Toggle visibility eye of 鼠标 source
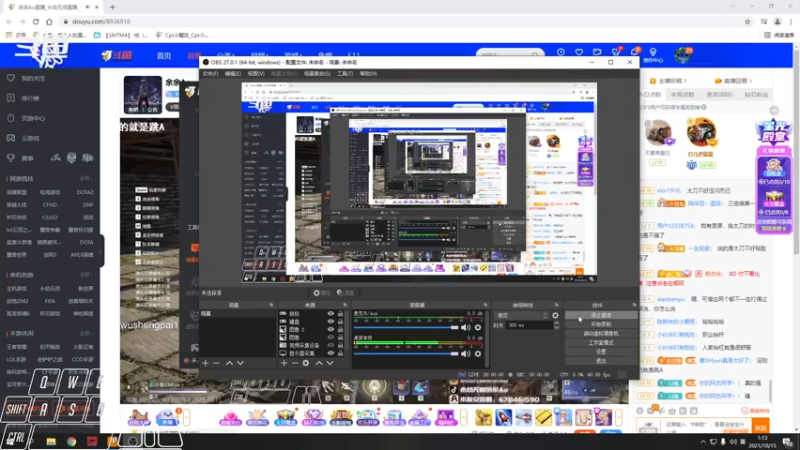This screenshot has height=450, width=800. coord(331,314)
